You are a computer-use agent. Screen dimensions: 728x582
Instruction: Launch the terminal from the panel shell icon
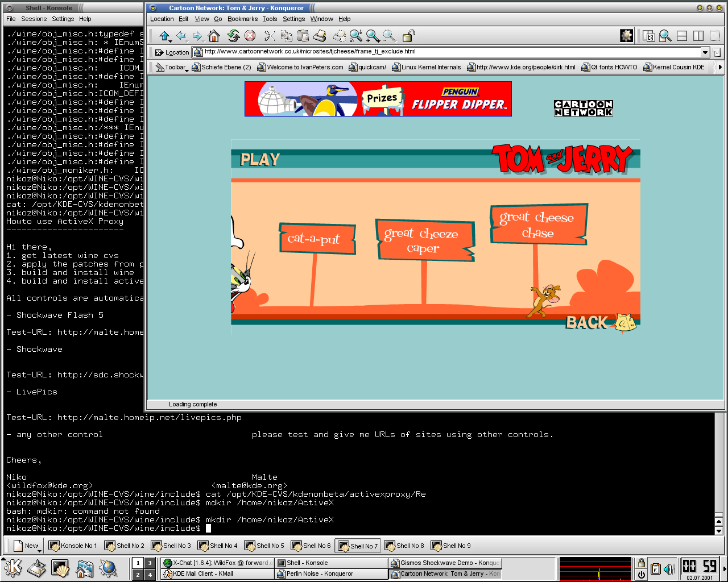[x=60, y=568]
